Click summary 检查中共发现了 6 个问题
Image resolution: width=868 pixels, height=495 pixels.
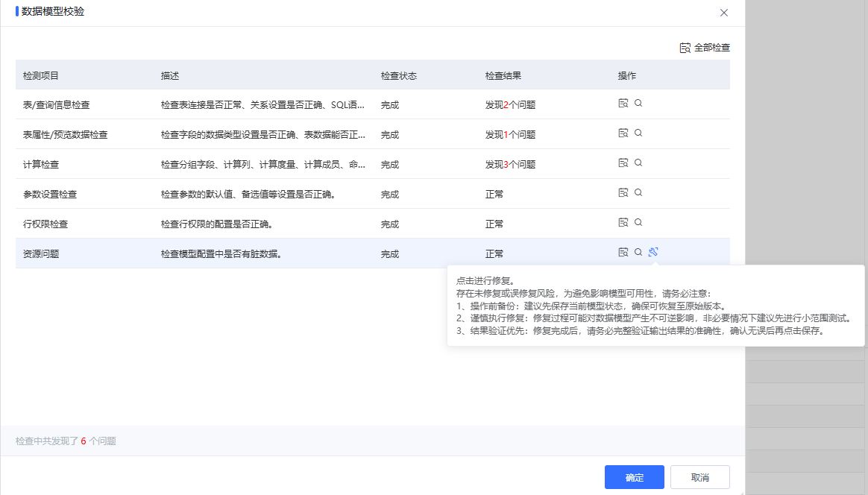tap(66, 441)
